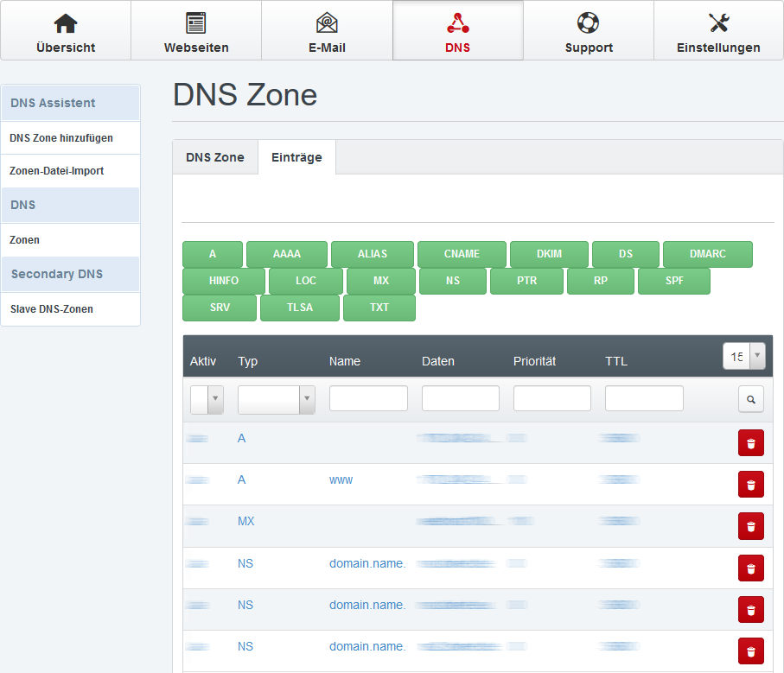
Task: Open the Übersicht home icon
Action: point(66,23)
